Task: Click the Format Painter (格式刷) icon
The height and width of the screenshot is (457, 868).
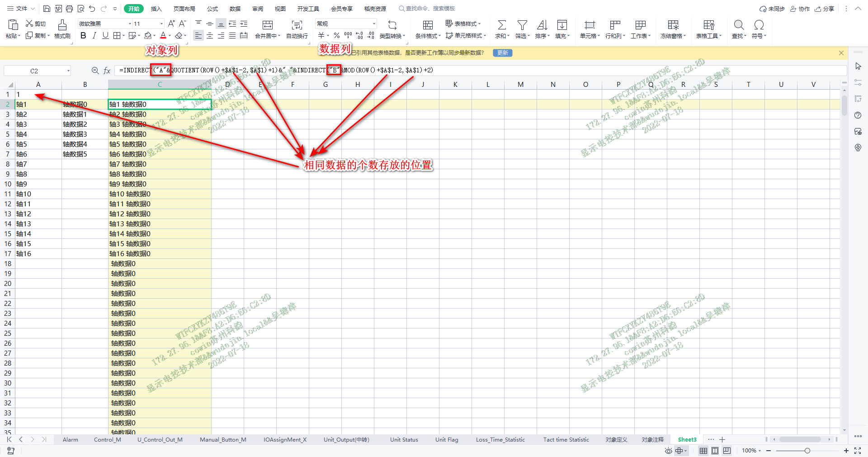Action: coord(62,25)
